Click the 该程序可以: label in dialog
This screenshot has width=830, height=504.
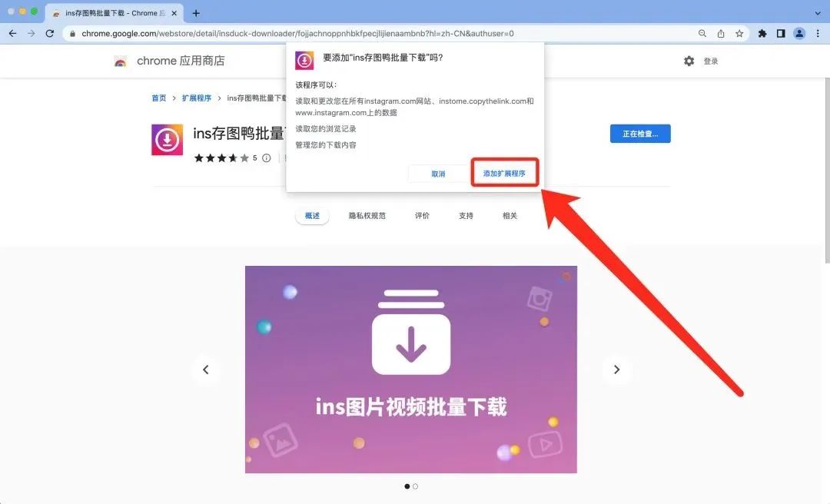[x=316, y=85]
